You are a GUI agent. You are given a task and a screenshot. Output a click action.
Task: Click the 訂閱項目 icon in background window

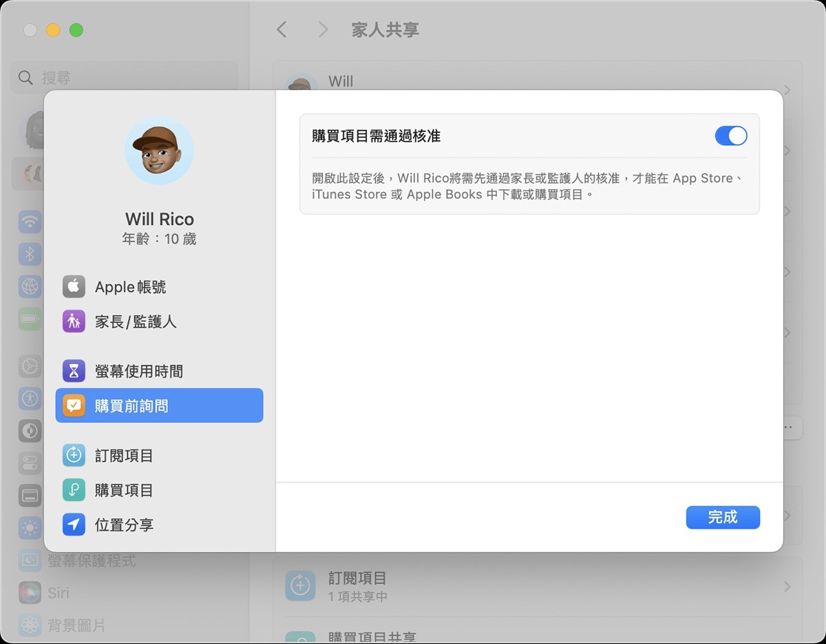[300, 586]
